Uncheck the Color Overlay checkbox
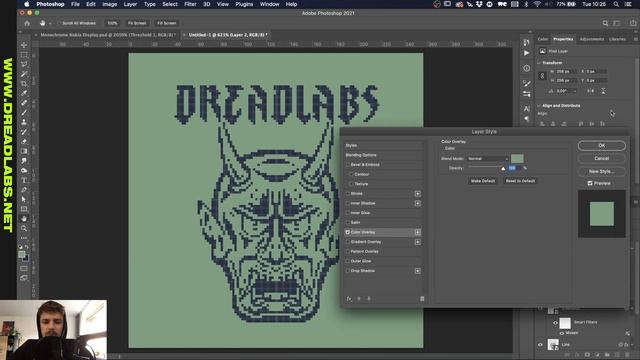The image size is (640, 360). click(x=348, y=232)
